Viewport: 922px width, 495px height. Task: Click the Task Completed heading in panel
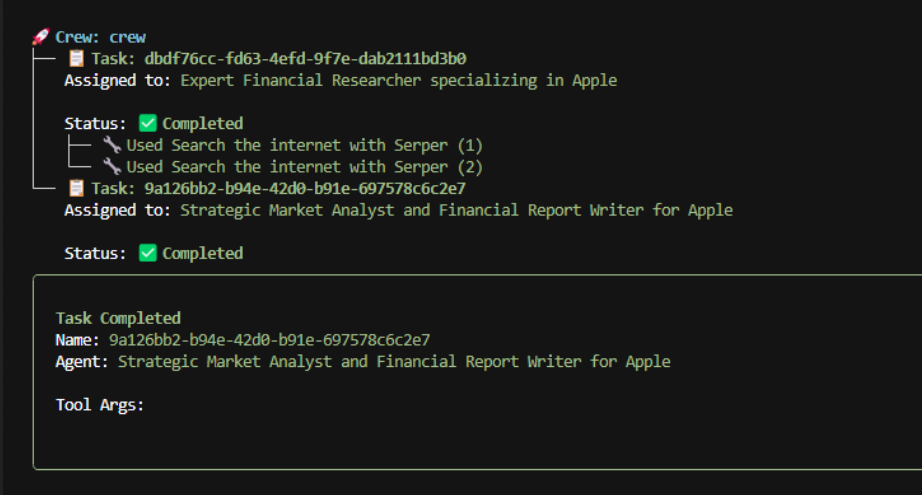(x=118, y=318)
